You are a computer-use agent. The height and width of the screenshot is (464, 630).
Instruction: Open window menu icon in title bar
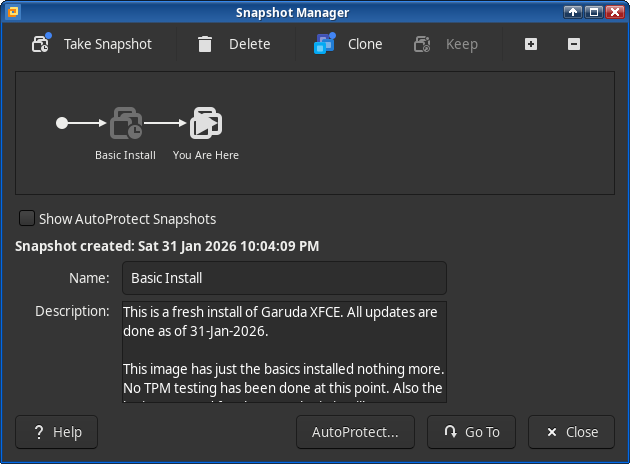coord(11,12)
